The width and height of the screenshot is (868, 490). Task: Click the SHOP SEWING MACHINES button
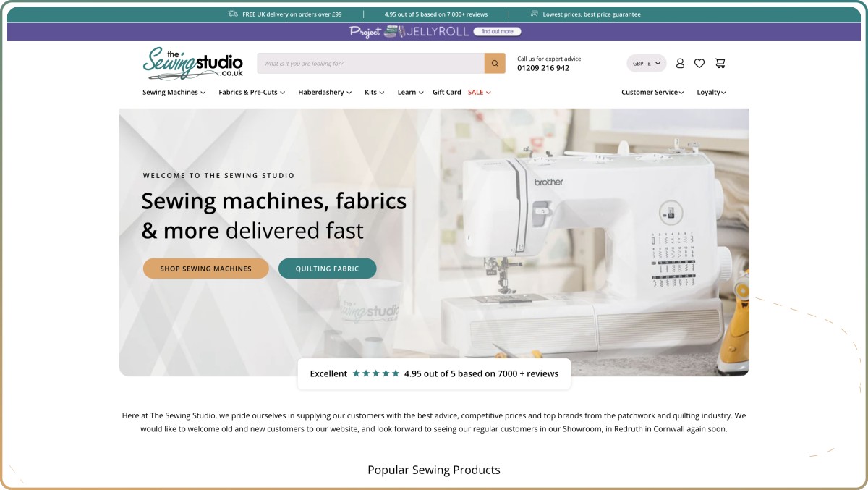point(205,268)
